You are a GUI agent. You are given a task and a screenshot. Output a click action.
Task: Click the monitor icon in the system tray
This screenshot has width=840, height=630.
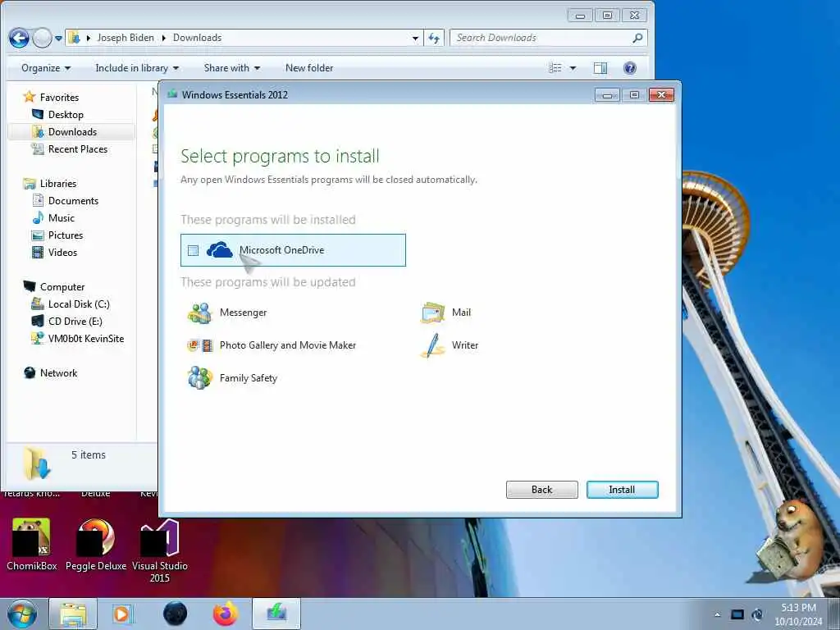click(x=737, y=614)
